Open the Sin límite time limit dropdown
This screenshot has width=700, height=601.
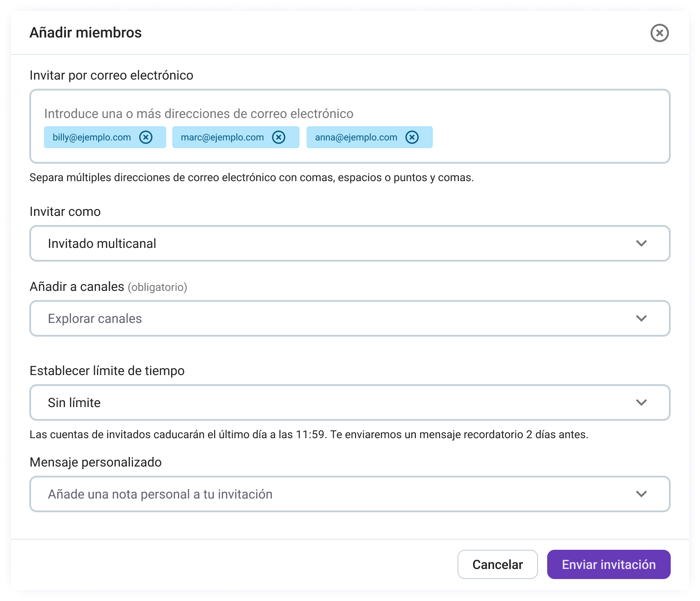[x=320, y=402]
